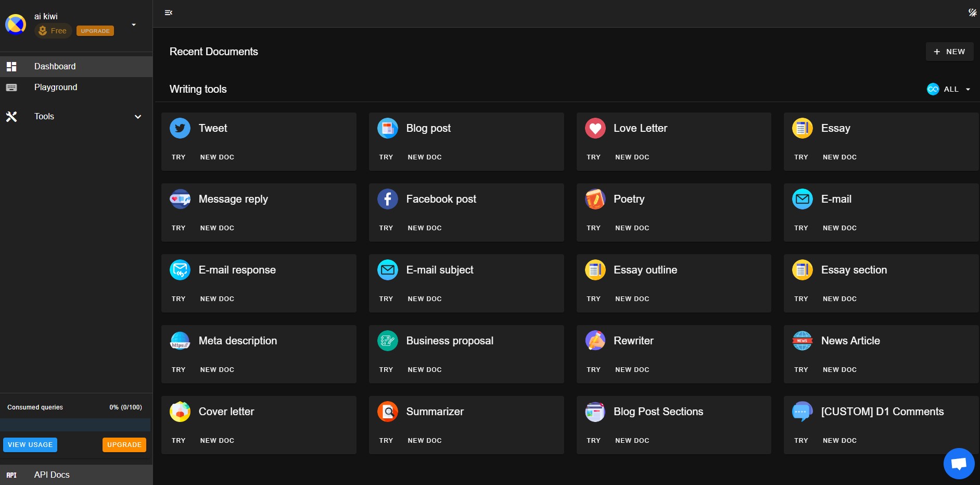Click the D1 Comments chat bubble icon
The height and width of the screenshot is (485, 980).
[803, 412]
